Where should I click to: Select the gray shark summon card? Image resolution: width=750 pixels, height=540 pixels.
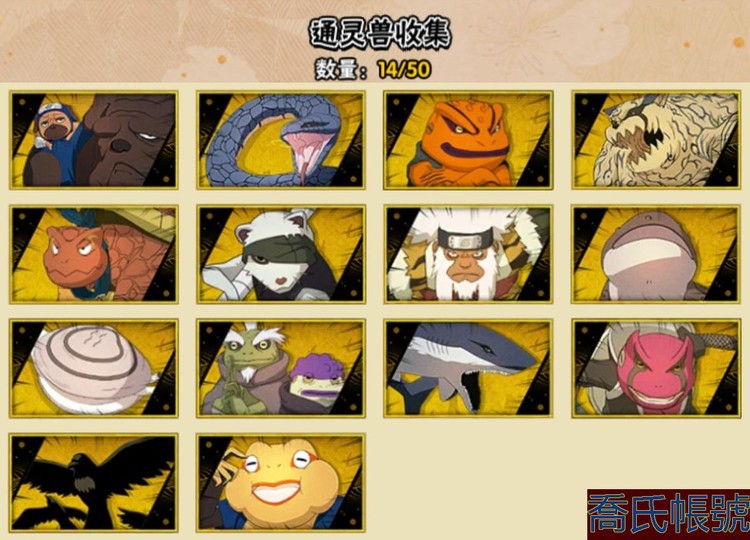coord(468,368)
